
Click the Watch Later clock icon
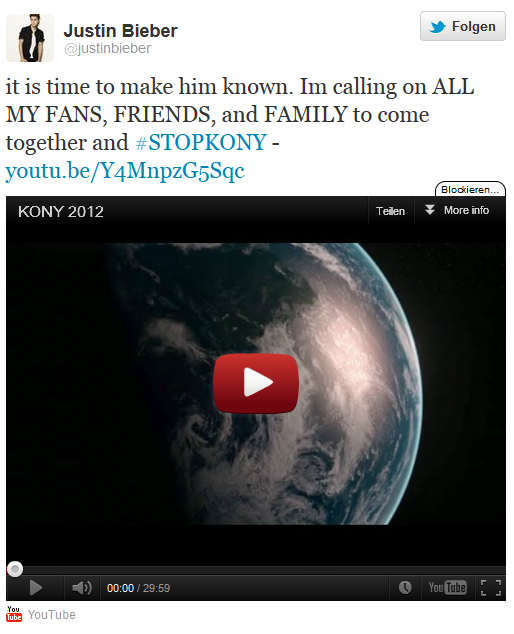coord(405,588)
